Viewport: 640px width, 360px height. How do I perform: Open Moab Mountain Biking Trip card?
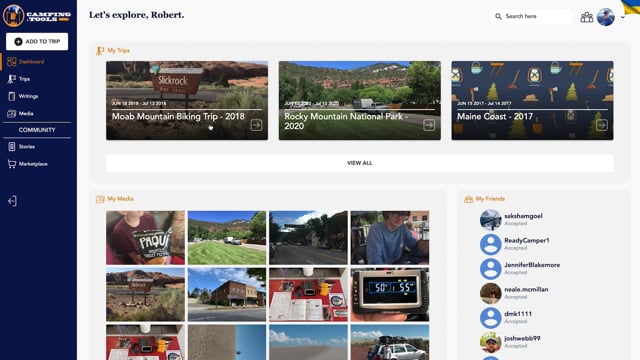point(187,100)
